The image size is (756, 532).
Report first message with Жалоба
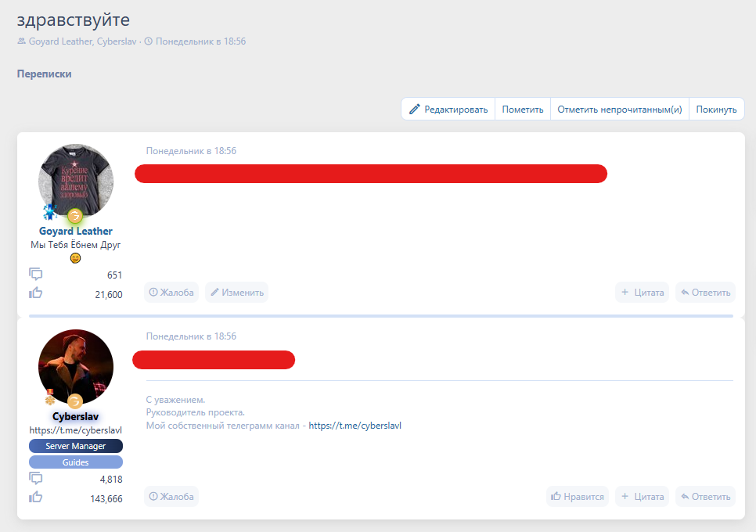(171, 293)
